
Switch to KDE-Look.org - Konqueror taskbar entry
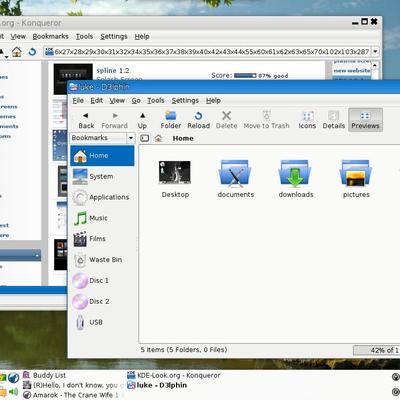[174, 375]
